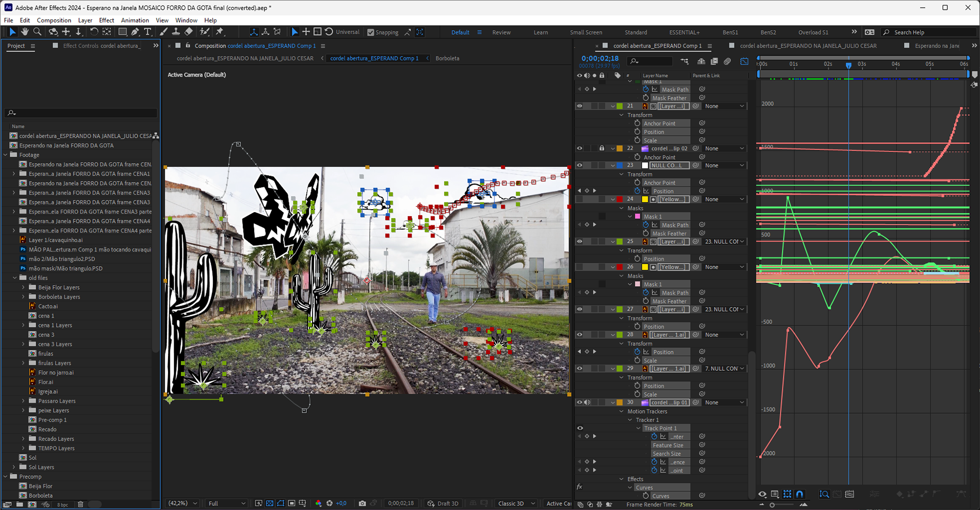Screen dimensions: 980x510
Task: Click the Local Axis Mode icon
Action: (x=254, y=32)
